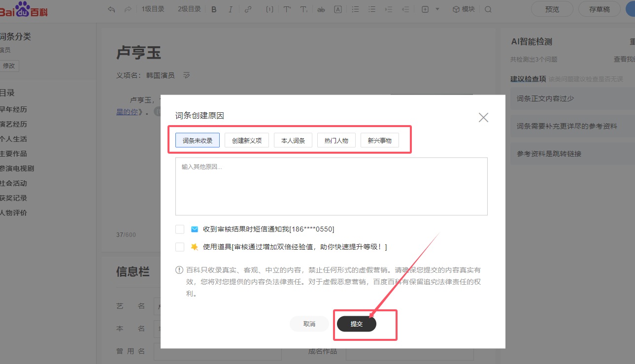Jump to 获奖记录 in the outline

pyautogui.click(x=13, y=198)
